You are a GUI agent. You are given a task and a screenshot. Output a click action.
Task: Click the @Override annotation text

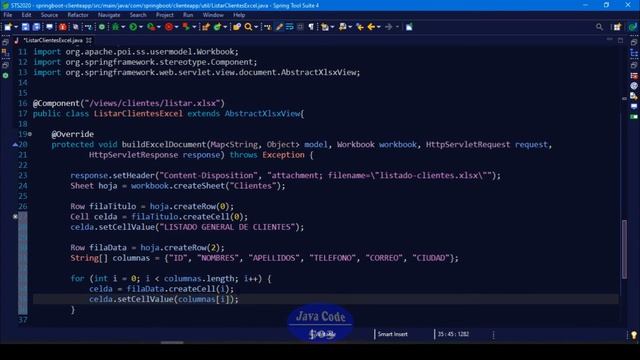click(x=73, y=134)
